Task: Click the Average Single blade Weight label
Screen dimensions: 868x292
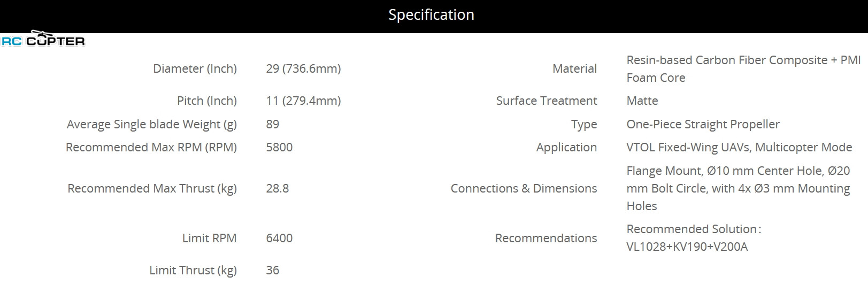Action: [x=151, y=125]
